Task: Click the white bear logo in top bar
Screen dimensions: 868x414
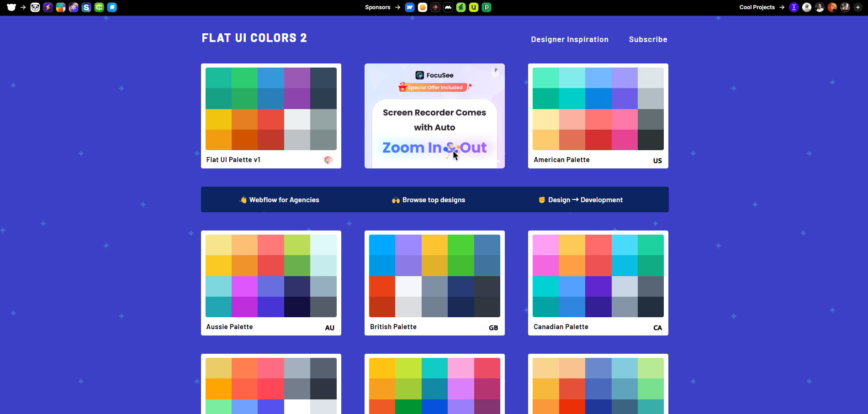Action: point(11,7)
